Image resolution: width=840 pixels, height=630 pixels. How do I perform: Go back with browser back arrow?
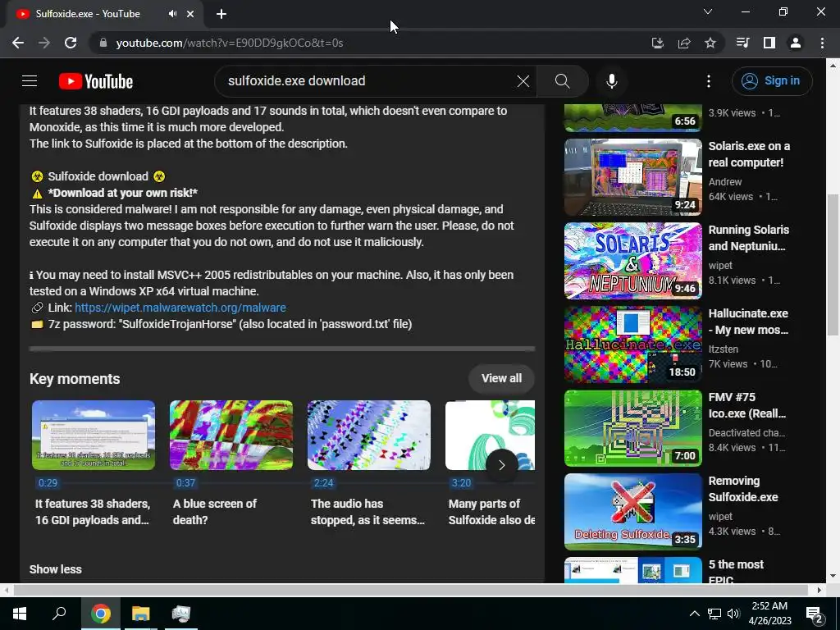pos(18,43)
